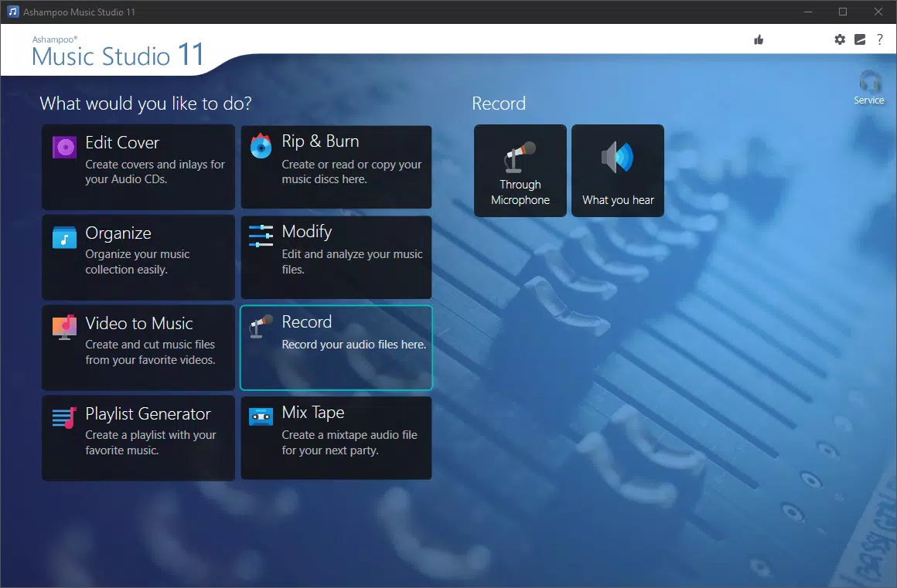Click the Music Studio 11 logo
897x588 pixels.
click(x=118, y=52)
